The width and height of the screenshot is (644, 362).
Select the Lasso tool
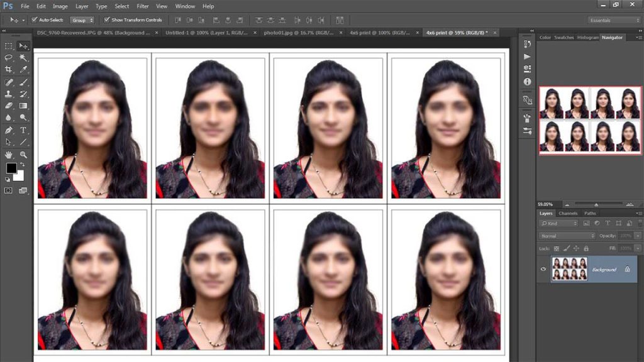click(9, 57)
